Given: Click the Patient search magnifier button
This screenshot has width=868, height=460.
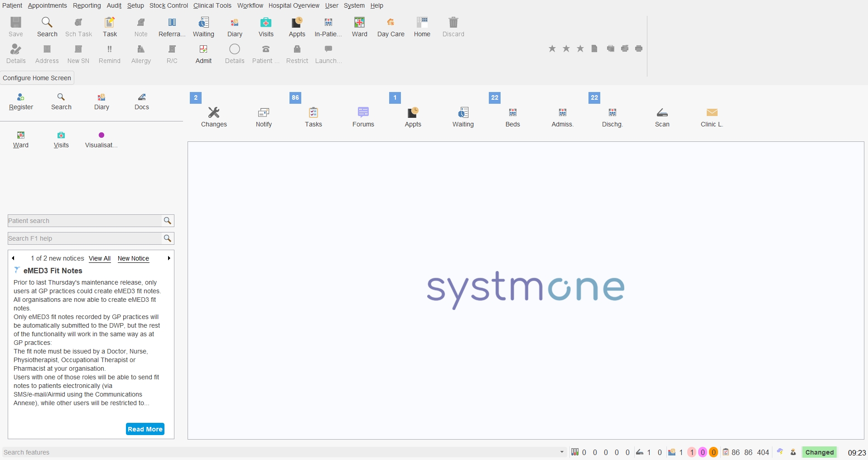Looking at the screenshot, I should click(x=168, y=221).
